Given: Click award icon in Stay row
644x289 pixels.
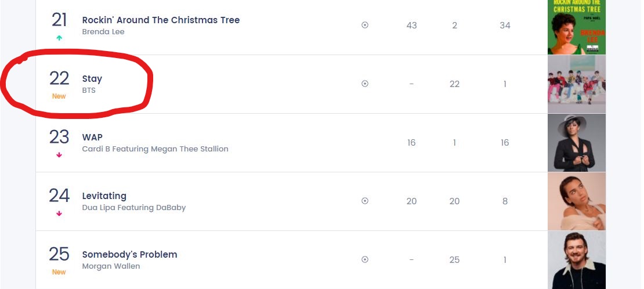Looking at the screenshot, I should pos(365,84).
